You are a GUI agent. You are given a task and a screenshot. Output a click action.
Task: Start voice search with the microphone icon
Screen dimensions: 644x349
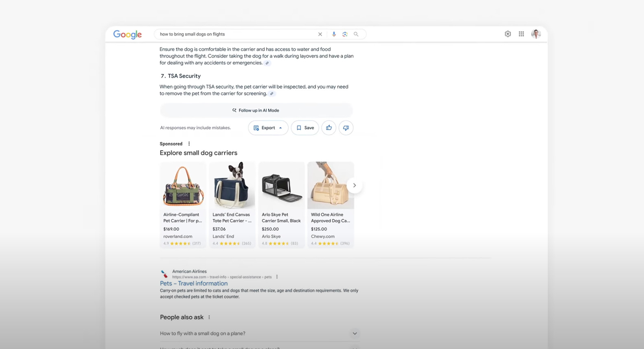(x=334, y=34)
